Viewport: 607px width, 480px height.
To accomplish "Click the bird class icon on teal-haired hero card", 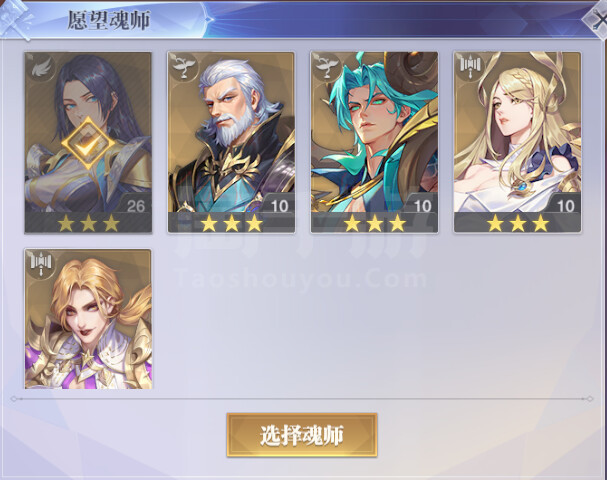I will pos(327,67).
